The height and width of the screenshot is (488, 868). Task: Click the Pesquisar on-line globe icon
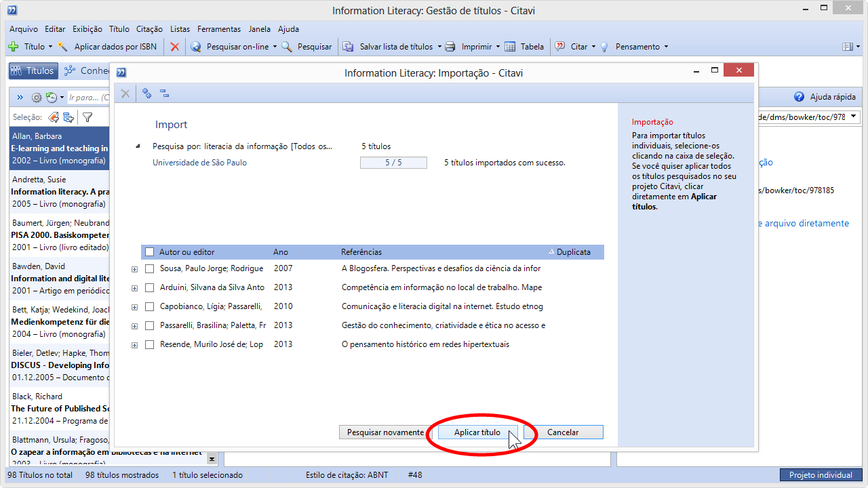pyautogui.click(x=196, y=47)
